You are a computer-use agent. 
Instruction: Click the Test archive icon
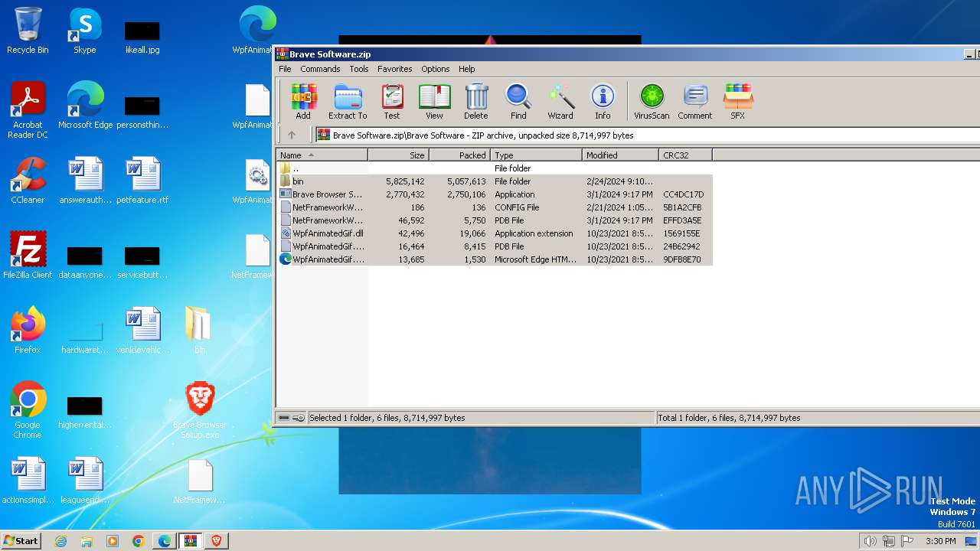[392, 102]
